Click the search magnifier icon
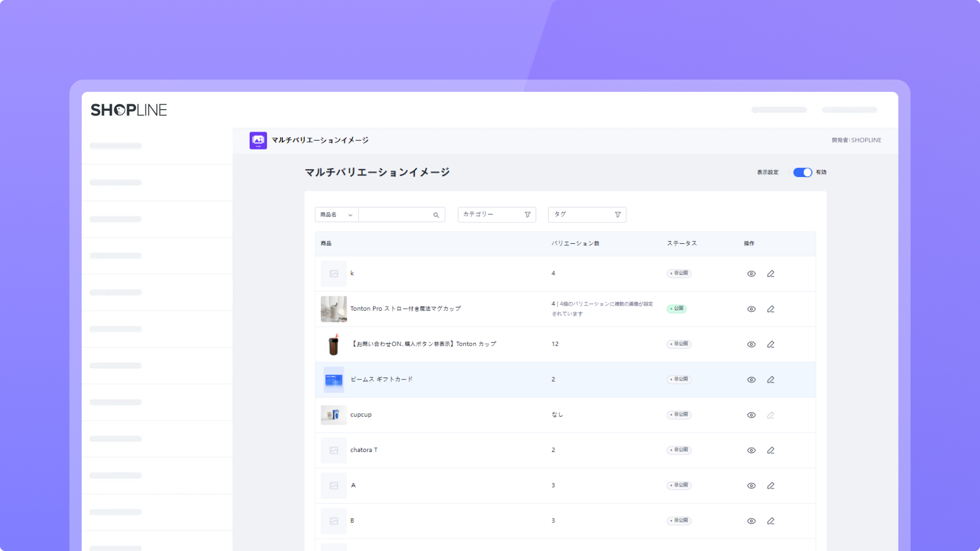Viewport: 980px width, 551px height. coord(436,215)
